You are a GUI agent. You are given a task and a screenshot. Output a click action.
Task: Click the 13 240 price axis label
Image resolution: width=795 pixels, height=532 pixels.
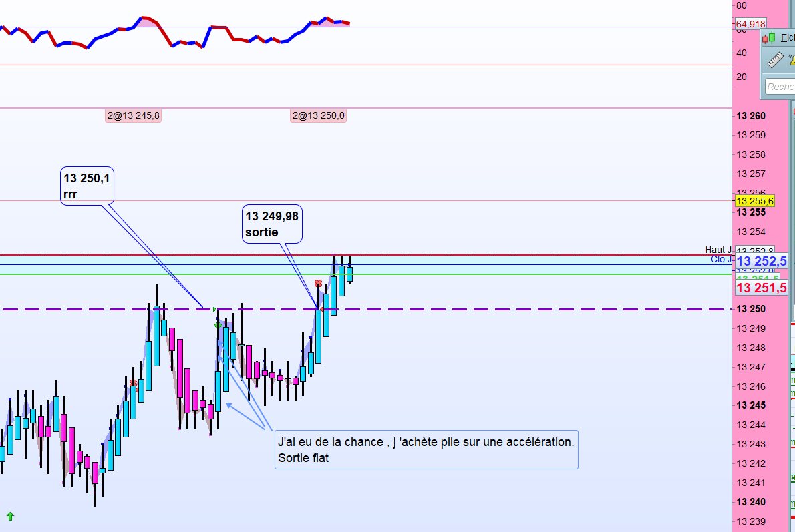(x=751, y=501)
